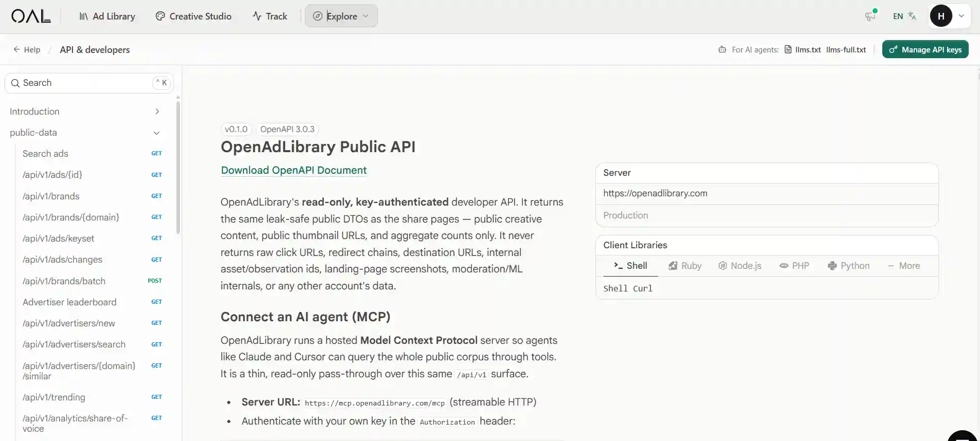Open the llms-full.txt link

pos(846,50)
